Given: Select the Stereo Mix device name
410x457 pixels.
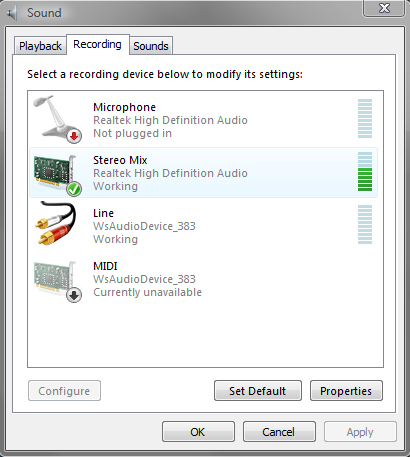Looking at the screenshot, I should [120, 160].
